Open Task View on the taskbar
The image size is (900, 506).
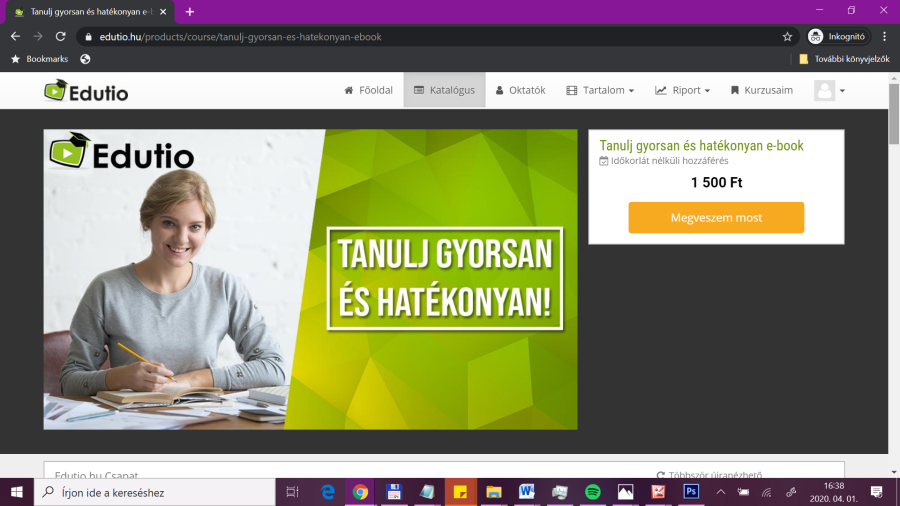click(293, 492)
